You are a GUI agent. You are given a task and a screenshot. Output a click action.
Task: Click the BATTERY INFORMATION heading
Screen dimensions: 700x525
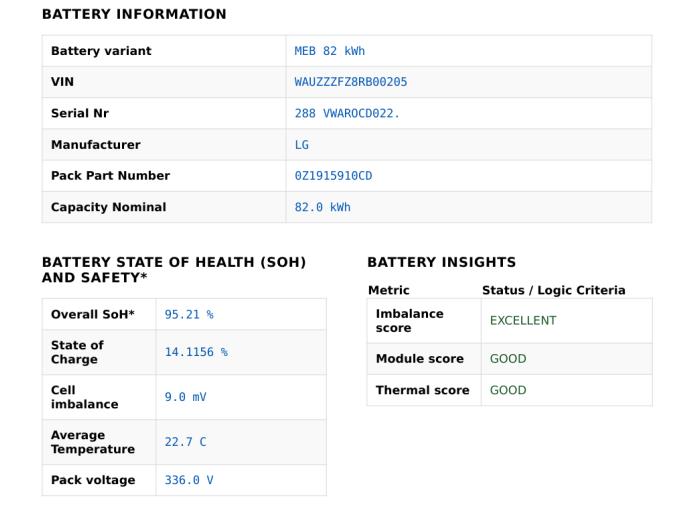point(134,14)
